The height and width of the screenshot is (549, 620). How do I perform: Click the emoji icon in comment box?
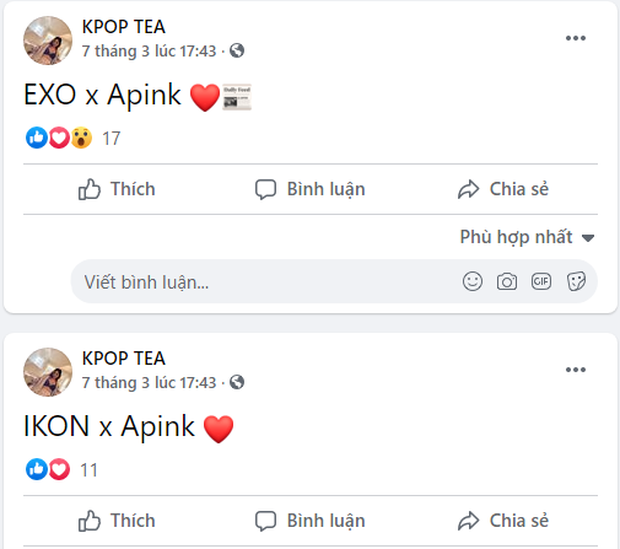(x=473, y=282)
